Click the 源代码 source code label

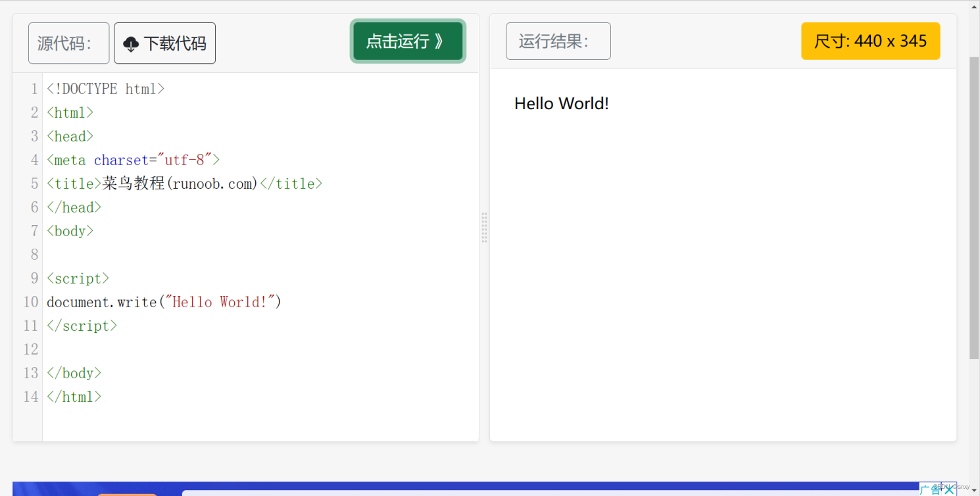[69, 43]
